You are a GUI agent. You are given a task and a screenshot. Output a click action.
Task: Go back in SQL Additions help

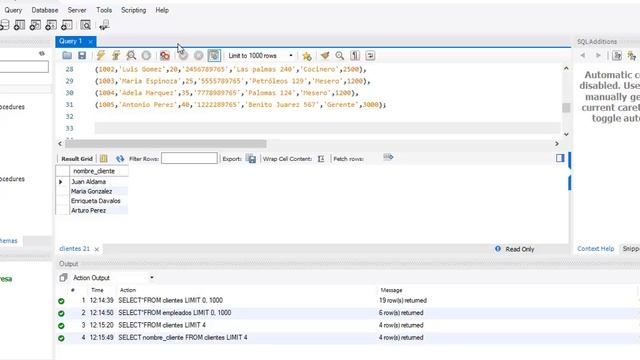tap(582, 55)
